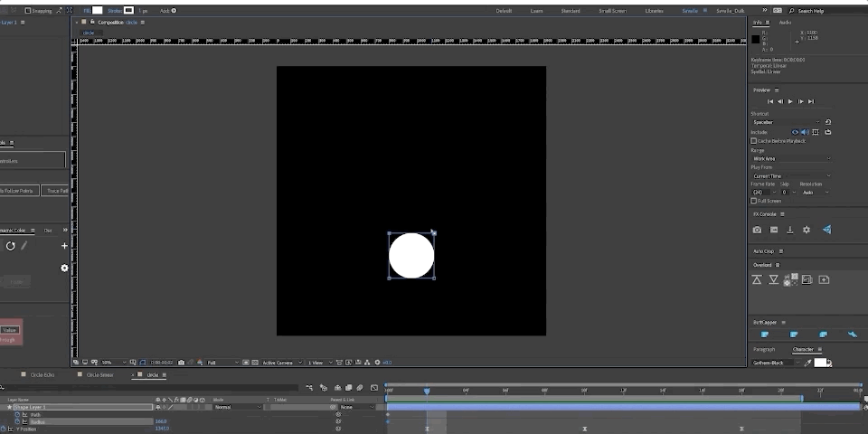Viewport: 868px width, 434px height.
Task: Open the FX Console gear settings
Action: coord(807,230)
